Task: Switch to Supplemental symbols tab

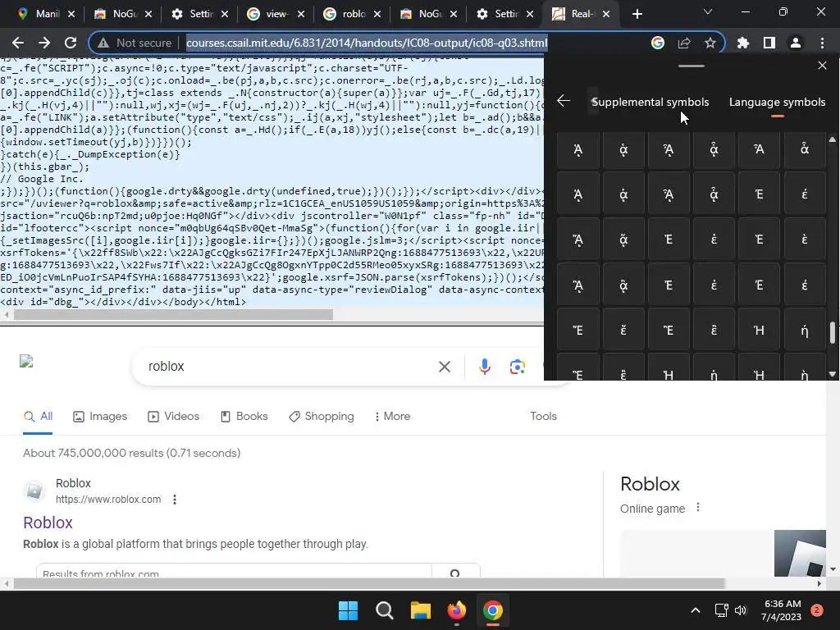Action: pos(650,102)
